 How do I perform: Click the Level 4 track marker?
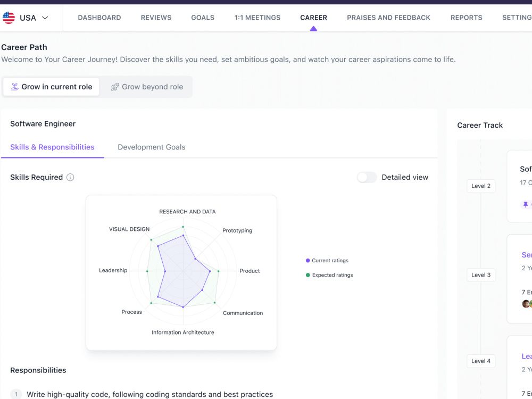481,361
